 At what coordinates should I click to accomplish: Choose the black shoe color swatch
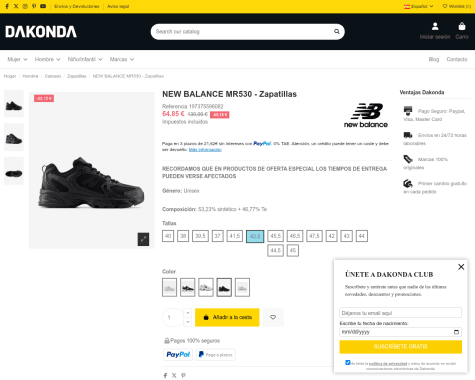(x=224, y=287)
